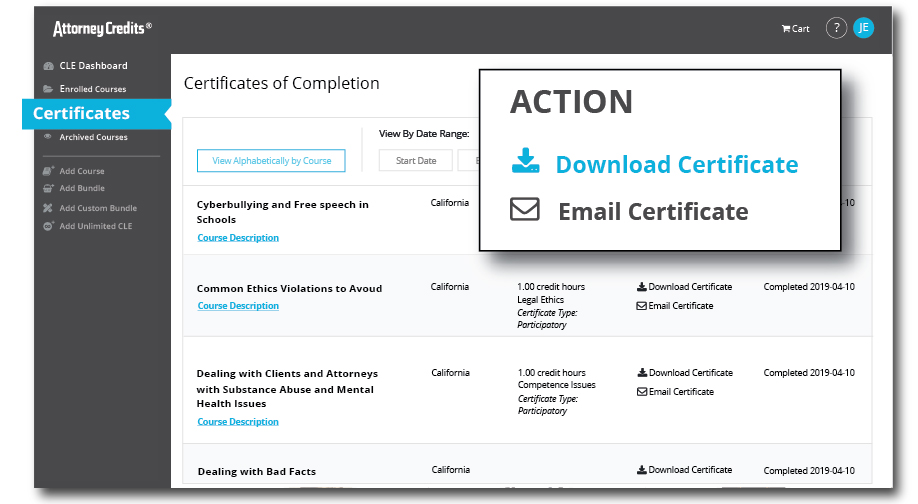Screen dimensions: 918x504
Task: Open Course Description for Cyberbullying course
Action: click(238, 238)
